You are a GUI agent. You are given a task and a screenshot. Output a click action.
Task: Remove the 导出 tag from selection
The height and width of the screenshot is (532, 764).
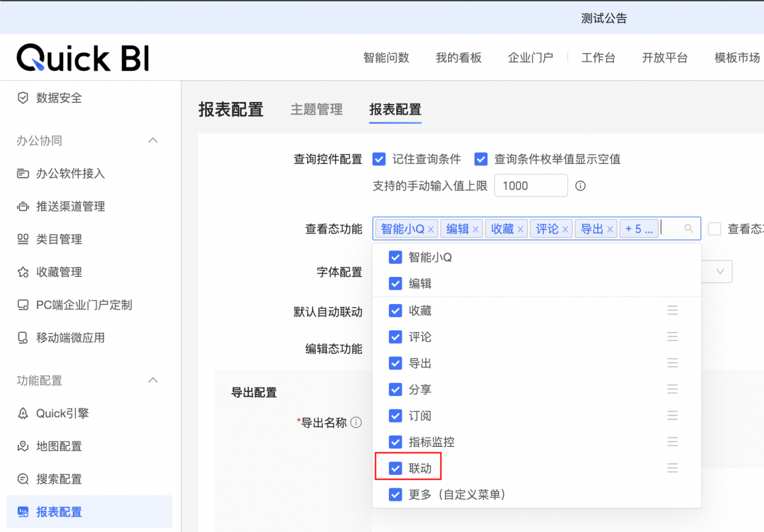point(610,230)
